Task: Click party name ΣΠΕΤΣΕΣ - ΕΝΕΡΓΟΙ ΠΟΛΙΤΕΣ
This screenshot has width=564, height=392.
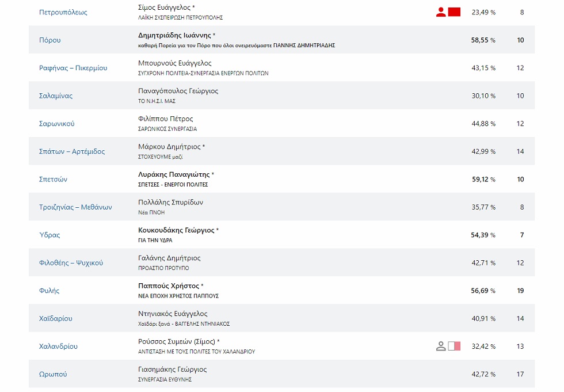Action: click(x=173, y=185)
